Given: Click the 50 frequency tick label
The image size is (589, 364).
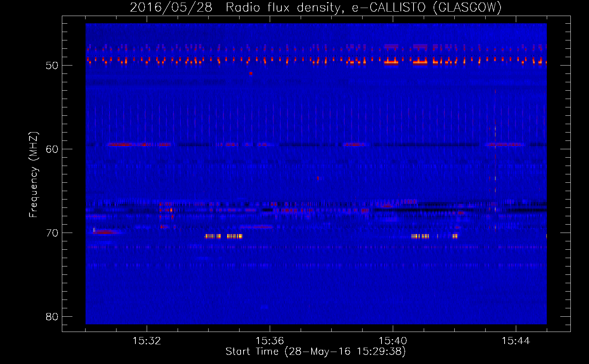Looking at the screenshot, I should 52,66.
